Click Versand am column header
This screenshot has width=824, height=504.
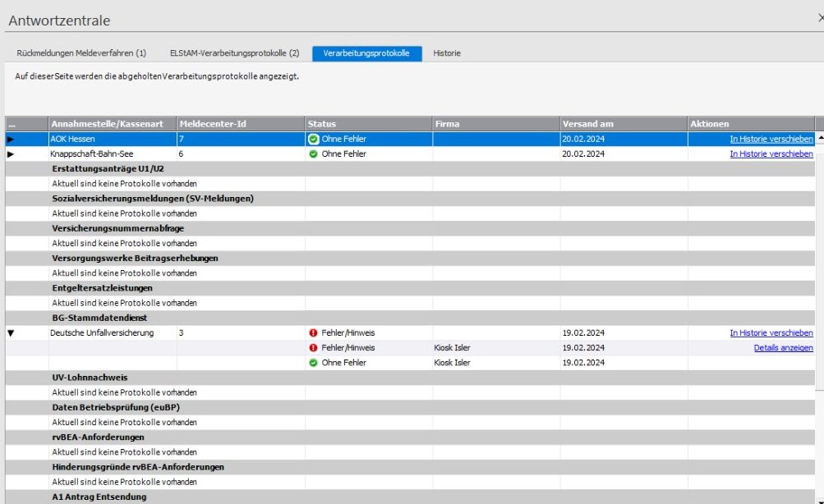(x=624, y=124)
